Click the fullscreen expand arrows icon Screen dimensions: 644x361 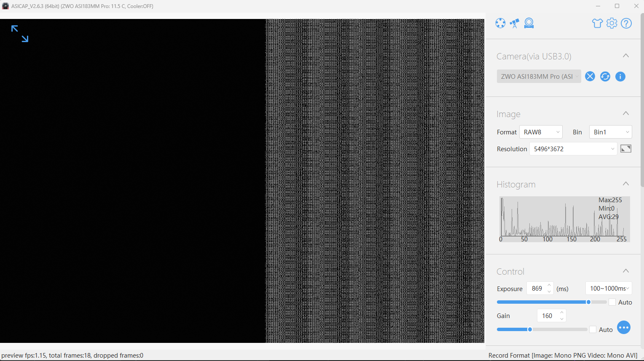coord(20,34)
